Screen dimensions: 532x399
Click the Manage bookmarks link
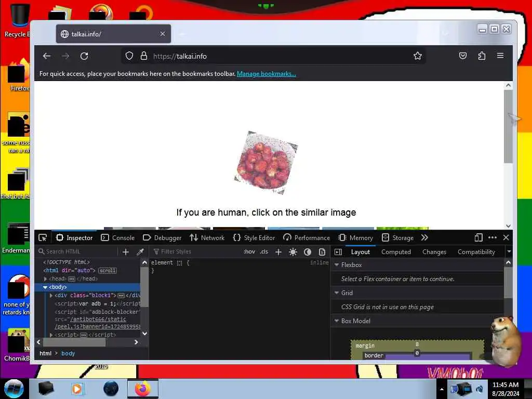[x=267, y=74]
